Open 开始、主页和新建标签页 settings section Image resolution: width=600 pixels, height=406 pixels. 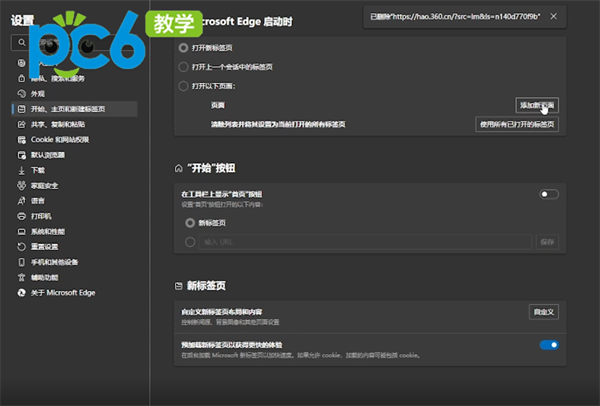(x=75, y=109)
